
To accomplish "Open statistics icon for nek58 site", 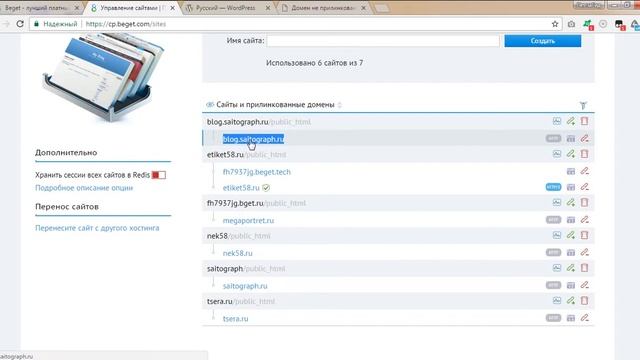I will [x=557, y=235].
